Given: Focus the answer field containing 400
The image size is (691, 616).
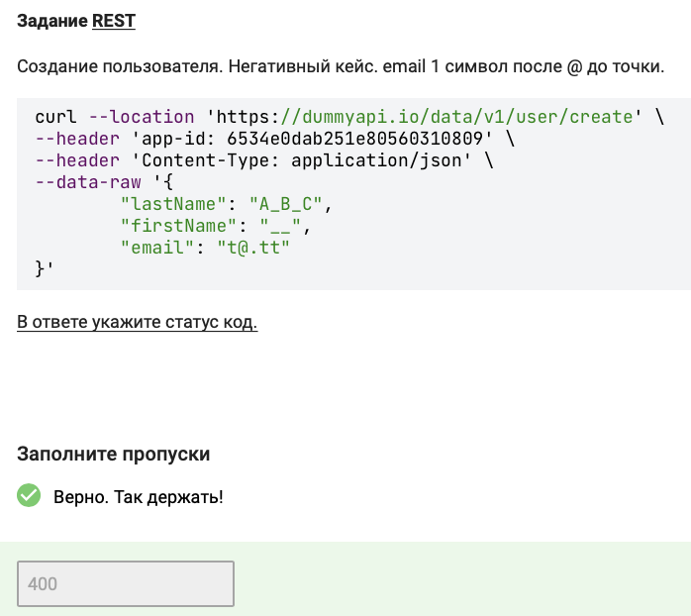Looking at the screenshot, I should [126, 583].
